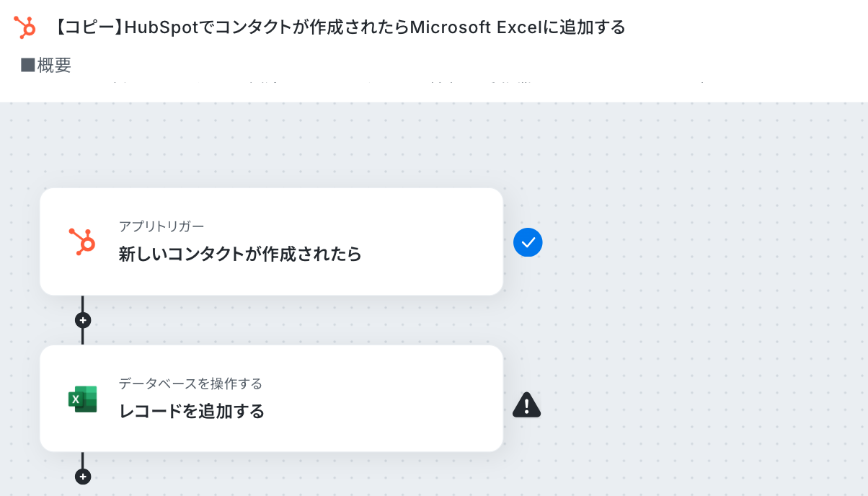Click the connector line below the Excel card
Screen dimensions: 868x496
point(83,460)
